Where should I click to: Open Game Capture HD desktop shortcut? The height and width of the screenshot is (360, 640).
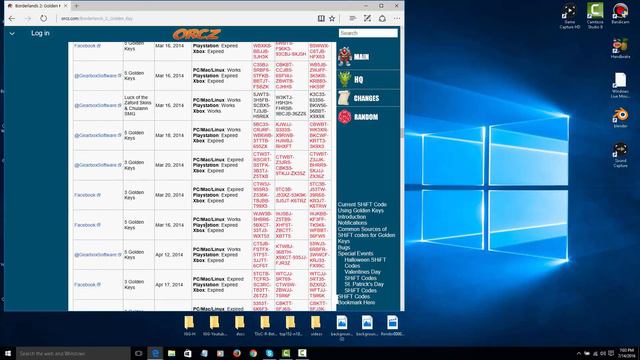[569, 16]
